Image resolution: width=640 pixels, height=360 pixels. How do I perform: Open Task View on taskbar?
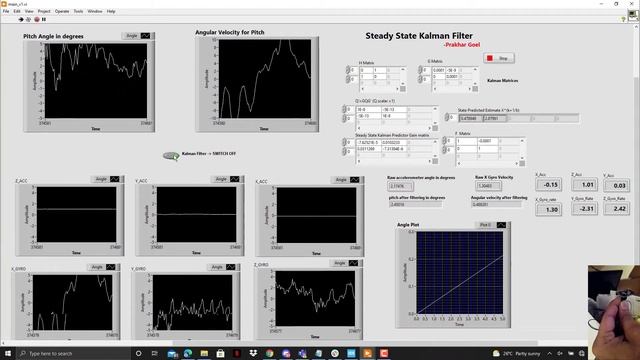pyautogui.click(x=155, y=353)
